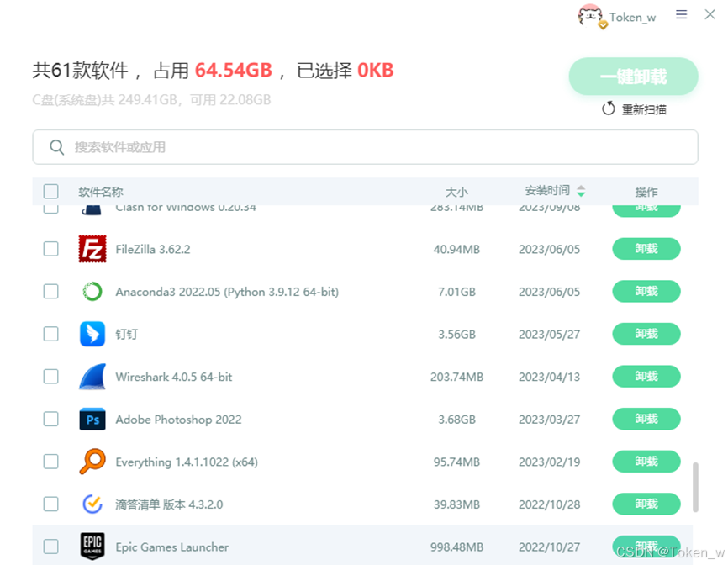Click the 3.56GB size value
Viewport: 728px width, 565px height.
pos(456,335)
